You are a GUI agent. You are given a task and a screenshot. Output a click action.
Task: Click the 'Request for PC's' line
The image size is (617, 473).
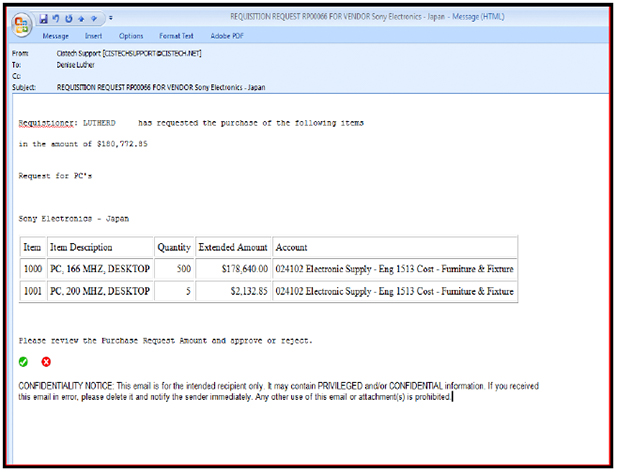(x=55, y=176)
